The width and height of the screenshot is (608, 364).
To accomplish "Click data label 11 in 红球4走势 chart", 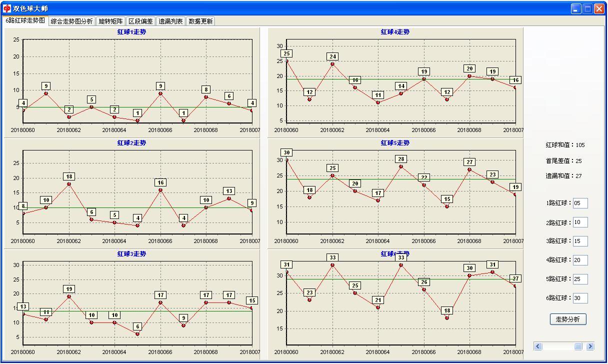I will click(x=378, y=95).
